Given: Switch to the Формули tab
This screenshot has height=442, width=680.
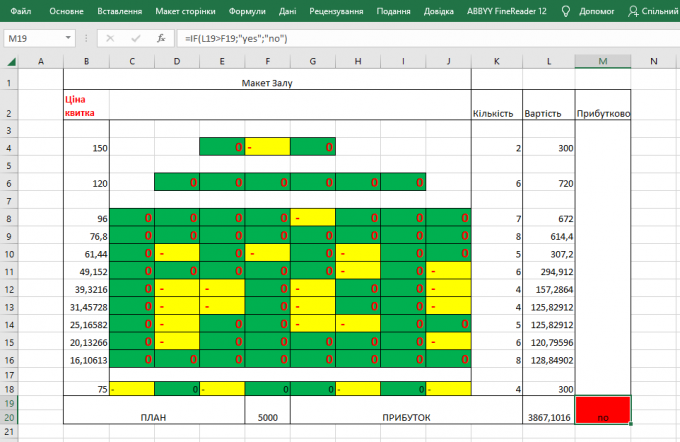Looking at the screenshot, I should pyautogui.click(x=247, y=11).
